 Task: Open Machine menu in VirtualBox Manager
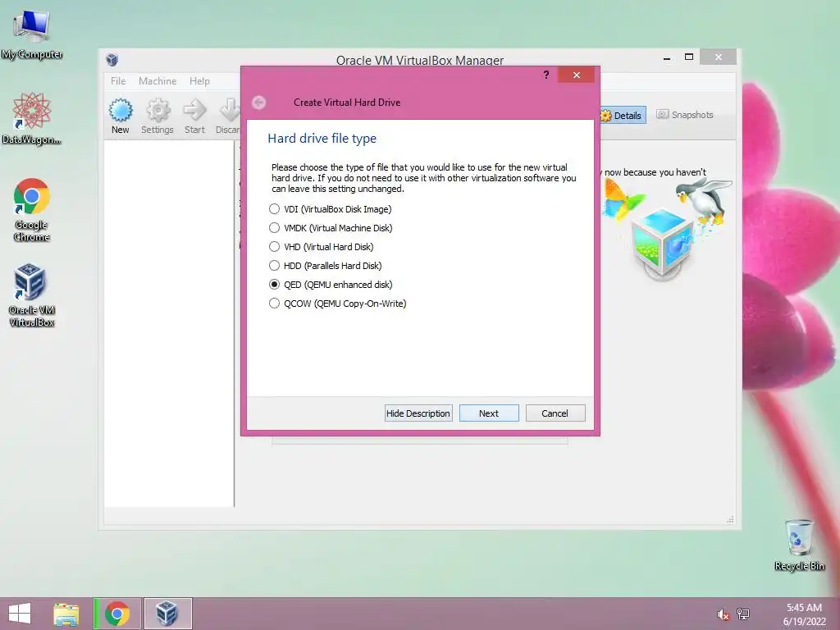click(x=157, y=81)
